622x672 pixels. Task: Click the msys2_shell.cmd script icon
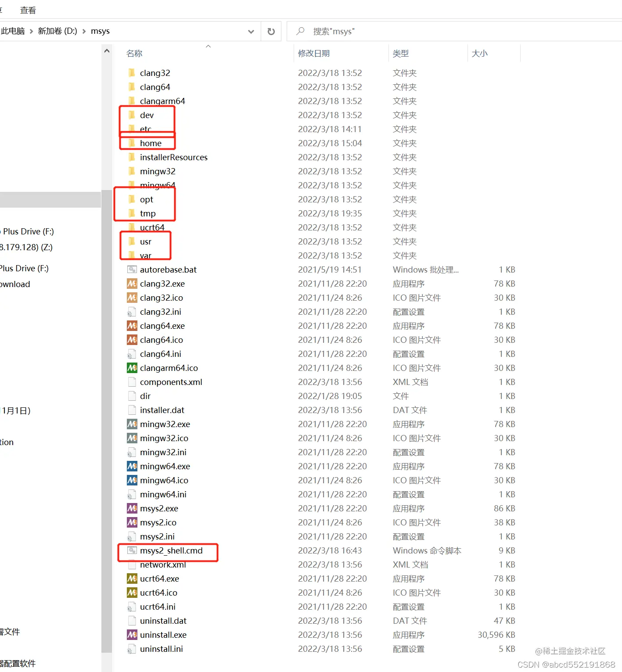coord(132,550)
